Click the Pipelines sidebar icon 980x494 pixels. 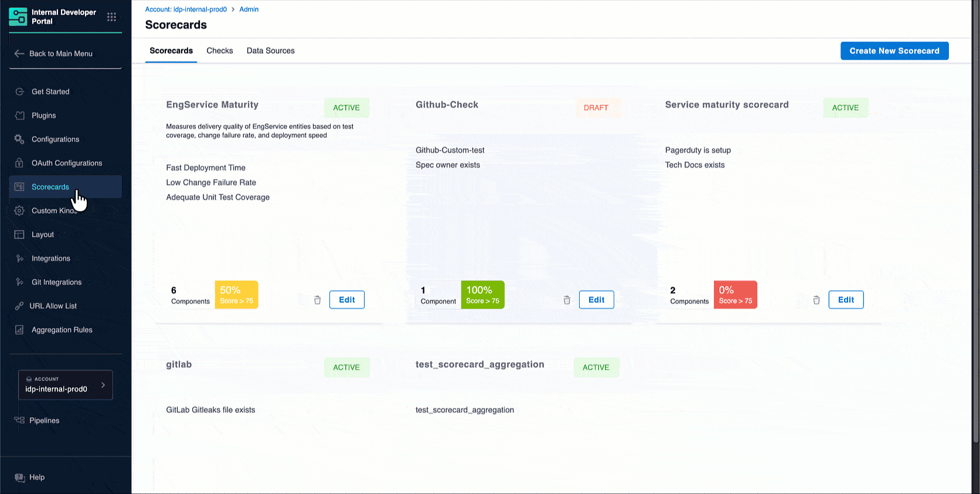tap(19, 420)
